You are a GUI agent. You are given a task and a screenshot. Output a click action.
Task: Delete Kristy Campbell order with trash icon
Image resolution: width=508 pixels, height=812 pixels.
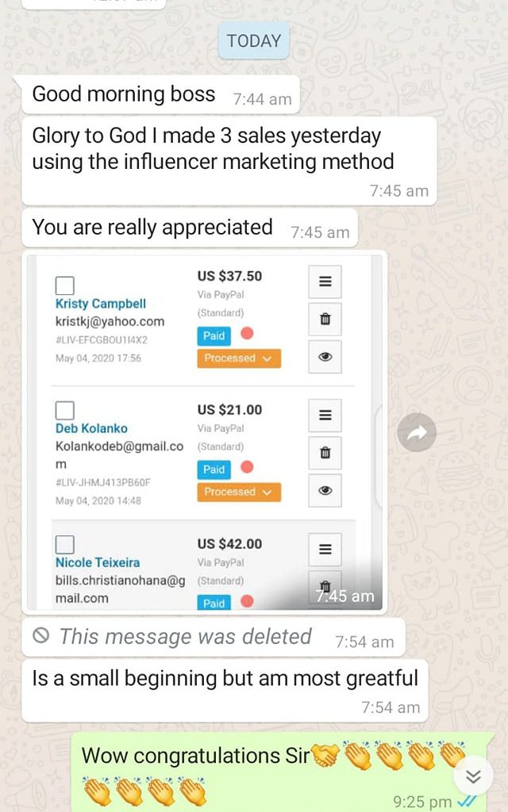pos(325,319)
